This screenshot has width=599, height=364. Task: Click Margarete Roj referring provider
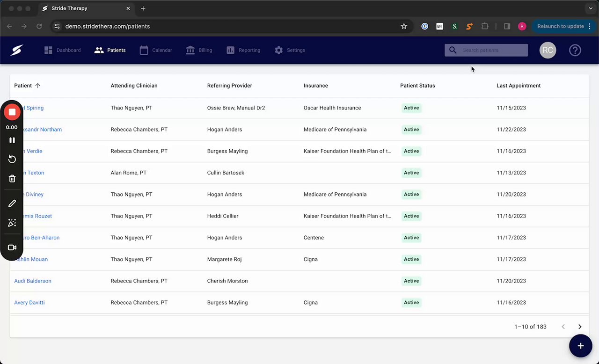tap(225, 259)
